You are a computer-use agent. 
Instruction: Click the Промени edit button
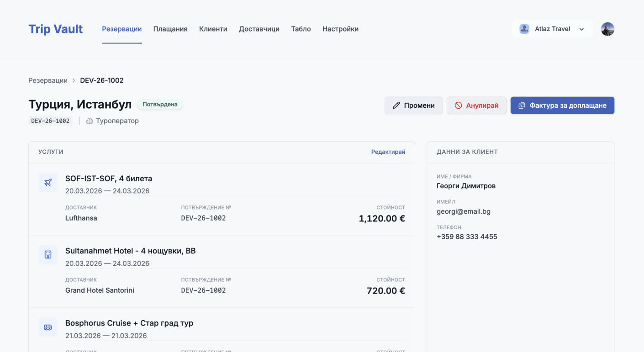[x=414, y=105]
